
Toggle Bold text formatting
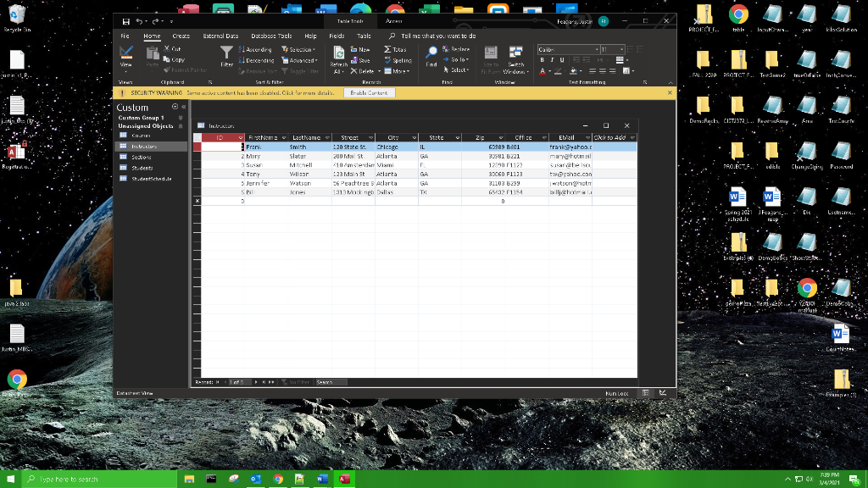click(x=542, y=60)
